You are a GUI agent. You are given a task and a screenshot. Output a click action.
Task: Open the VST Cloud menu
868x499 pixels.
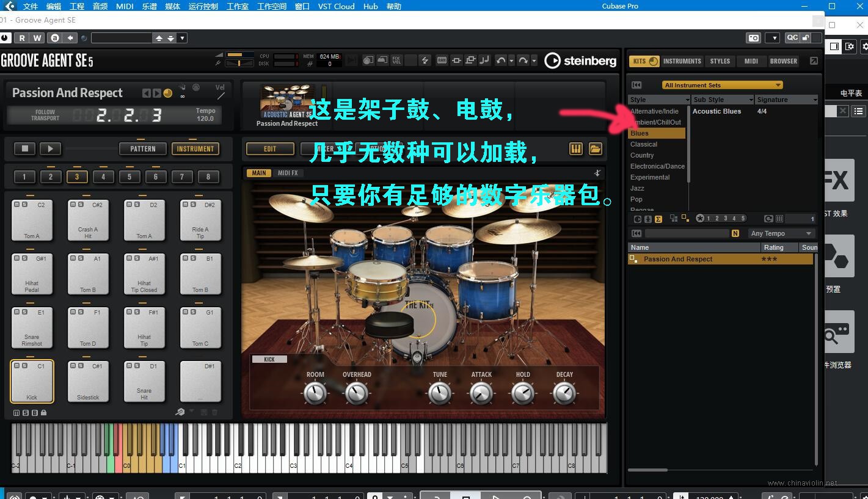coord(336,6)
